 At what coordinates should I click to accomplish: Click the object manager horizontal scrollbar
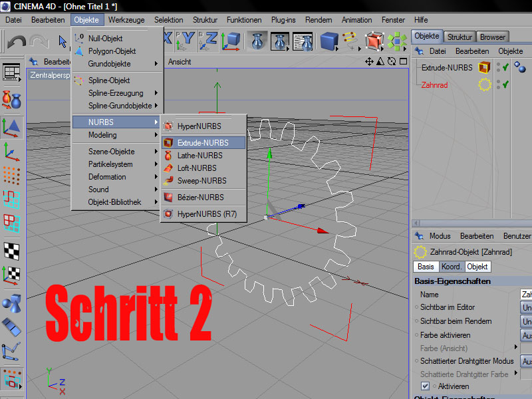click(471, 223)
